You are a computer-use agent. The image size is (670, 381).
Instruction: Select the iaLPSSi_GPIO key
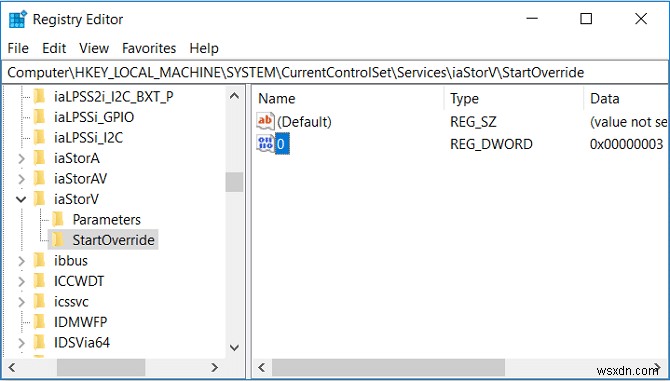click(94, 117)
